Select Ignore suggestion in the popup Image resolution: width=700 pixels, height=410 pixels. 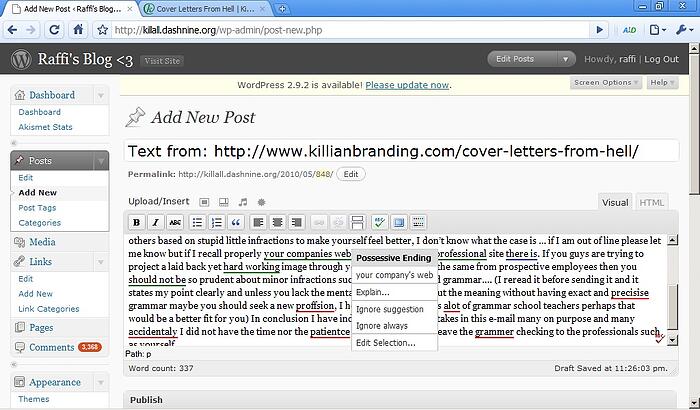pos(394,309)
